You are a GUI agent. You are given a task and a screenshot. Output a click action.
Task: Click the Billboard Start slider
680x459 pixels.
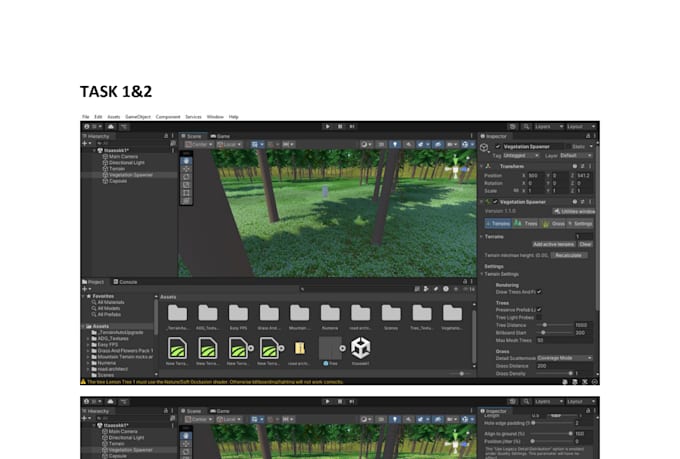click(555, 333)
